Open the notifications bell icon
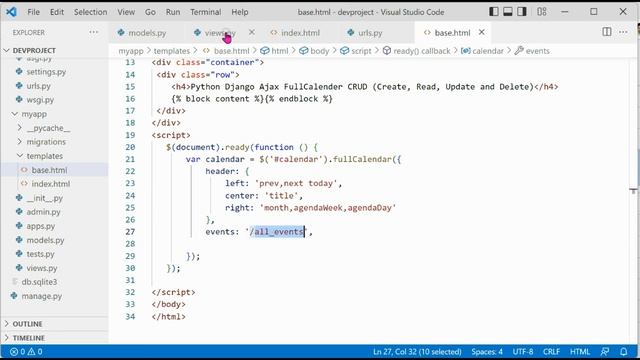The height and width of the screenshot is (360, 640). point(623,351)
